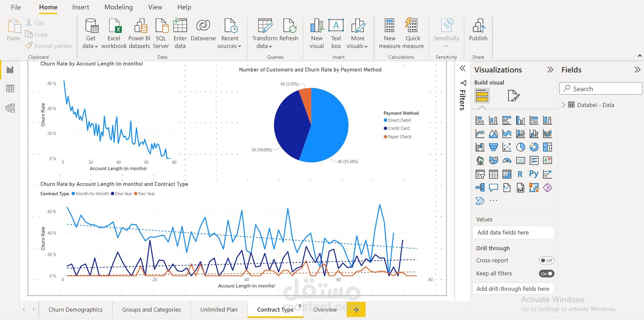
Task: Select the Clustered column chart visual
Action: pyautogui.click(x=521, y=120)
